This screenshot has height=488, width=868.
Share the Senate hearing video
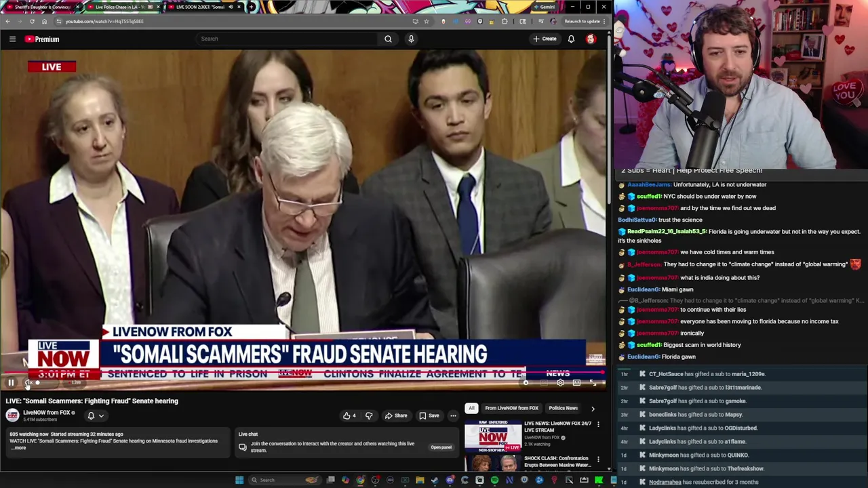tap(397, 415)
